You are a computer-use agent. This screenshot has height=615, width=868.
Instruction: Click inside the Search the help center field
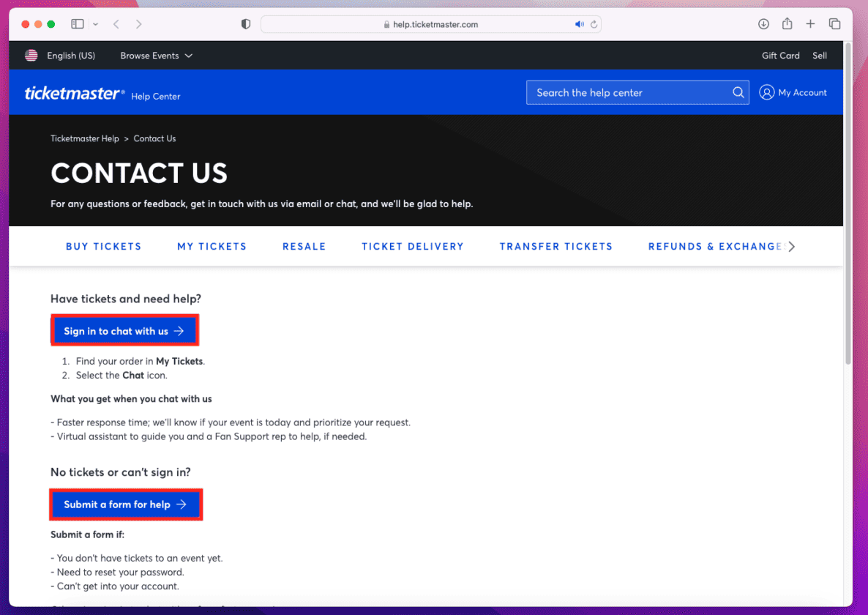click(x=629, y=92)
